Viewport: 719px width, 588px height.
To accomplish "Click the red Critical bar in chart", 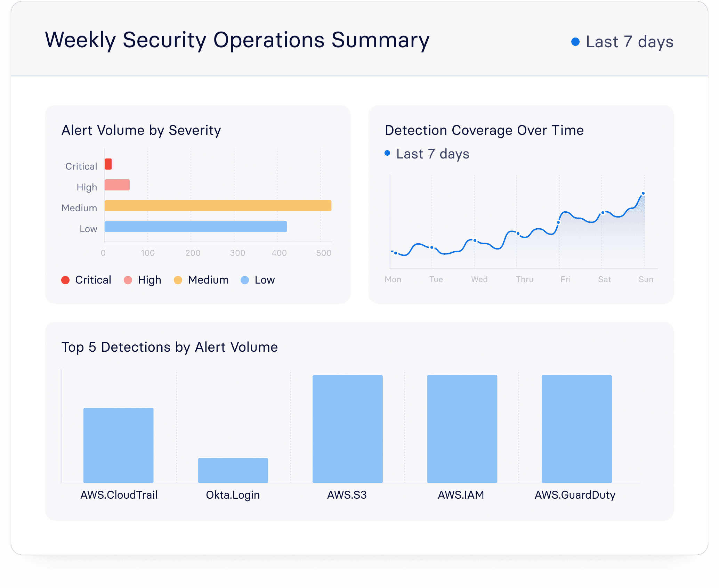I will tap(108, 164).
